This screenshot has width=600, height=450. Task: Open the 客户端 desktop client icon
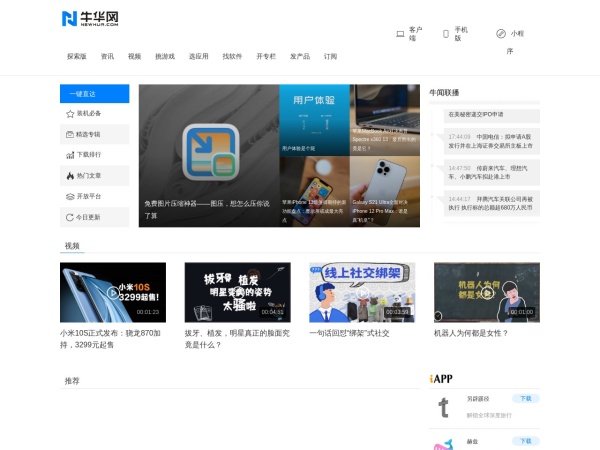(400, 33)
